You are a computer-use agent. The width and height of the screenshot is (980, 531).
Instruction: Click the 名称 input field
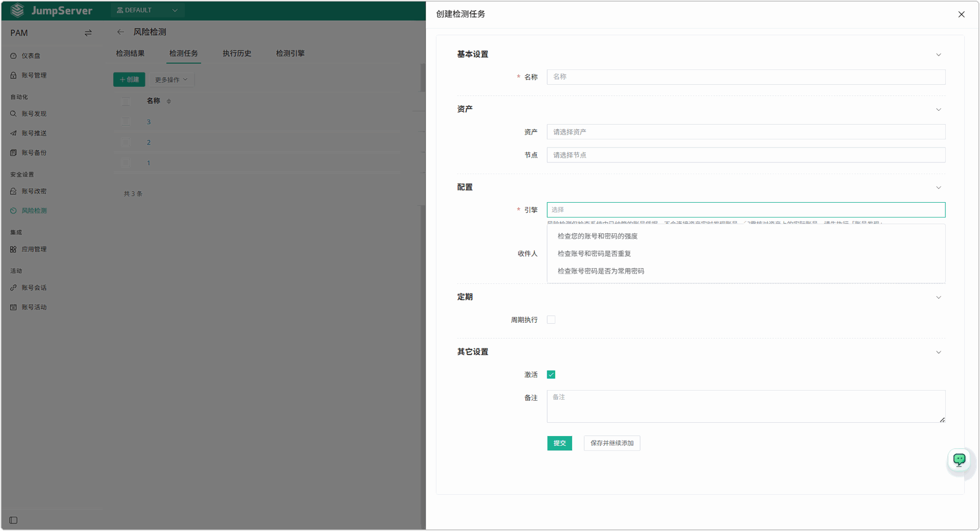pos(746,77)
